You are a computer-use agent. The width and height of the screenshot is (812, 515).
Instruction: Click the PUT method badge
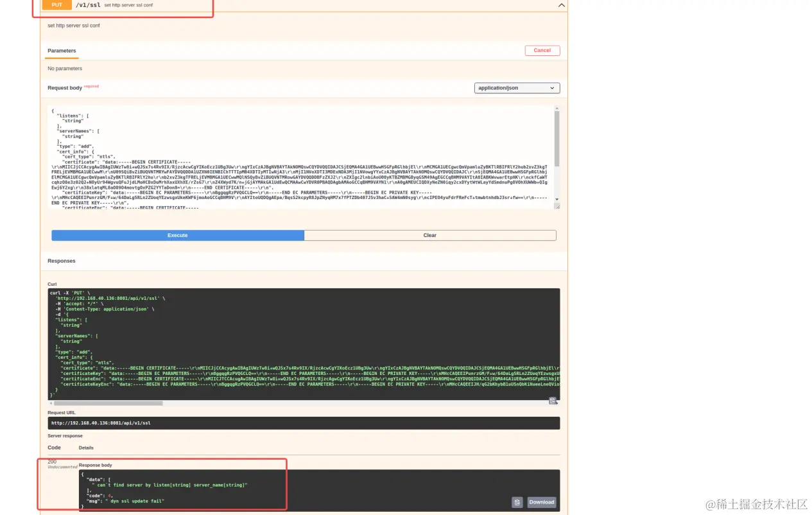(57, 4)
